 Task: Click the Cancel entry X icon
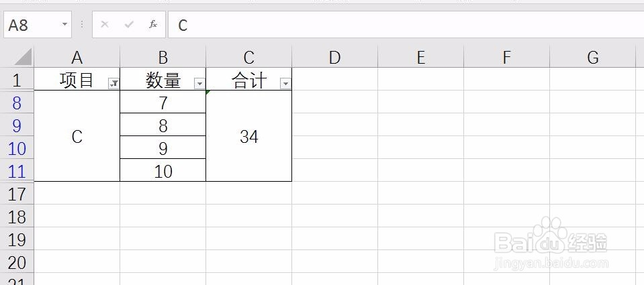pyautogui.click(x=105, y=25)
